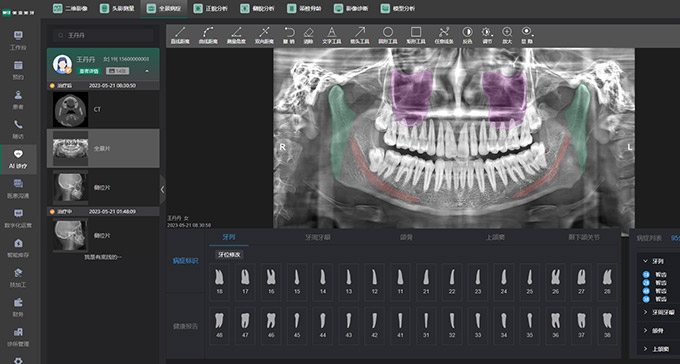Select the rectangle shape tool
The height and width of the screenshot is (364, 680).
tap(415, 35)
